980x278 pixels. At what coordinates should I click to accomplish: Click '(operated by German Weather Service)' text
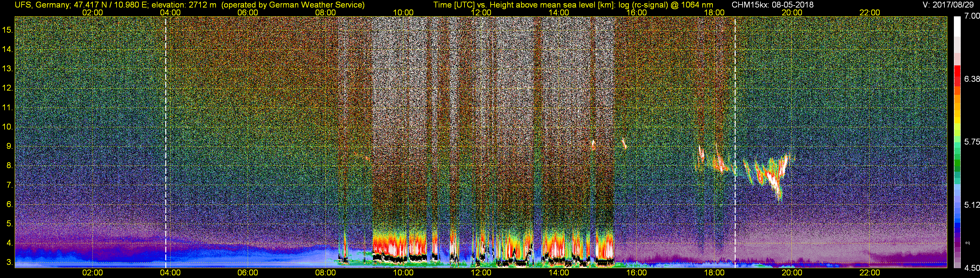293,5
